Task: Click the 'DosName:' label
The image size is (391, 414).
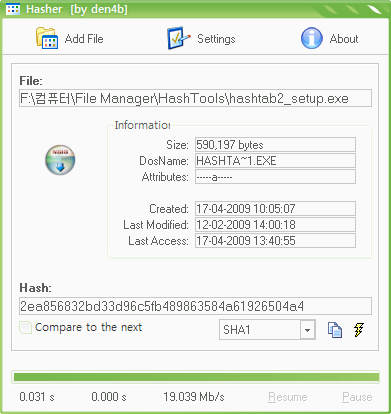Action: 164,161
